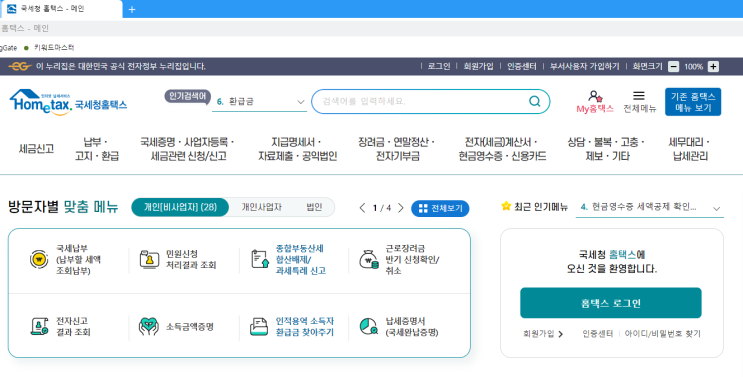Viewport: 743px width, 377px height.
Task: Increase screen size with plus button
Action: tap(713, 67)
